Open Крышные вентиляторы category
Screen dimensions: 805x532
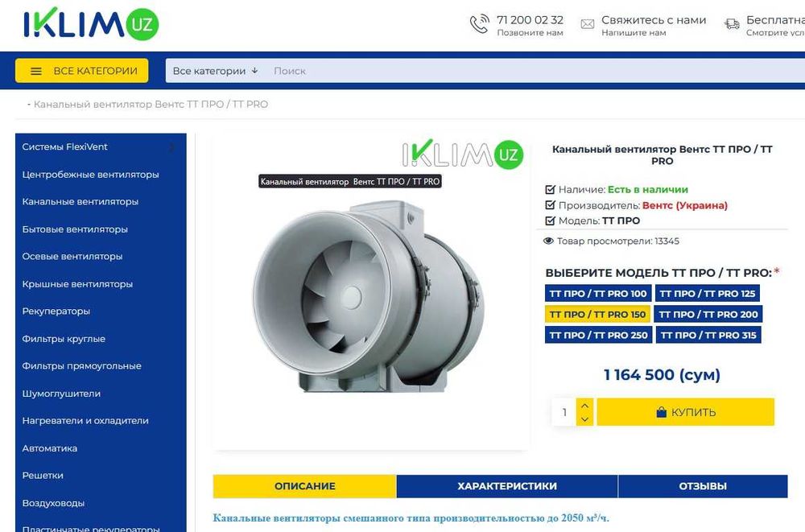77,284
